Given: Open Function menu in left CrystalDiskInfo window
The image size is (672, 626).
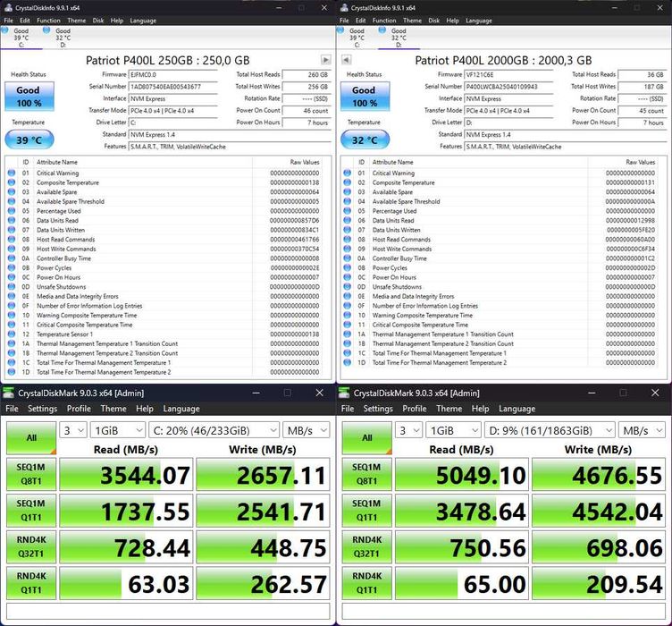Looking at the screenshot, I should [48, 21].
